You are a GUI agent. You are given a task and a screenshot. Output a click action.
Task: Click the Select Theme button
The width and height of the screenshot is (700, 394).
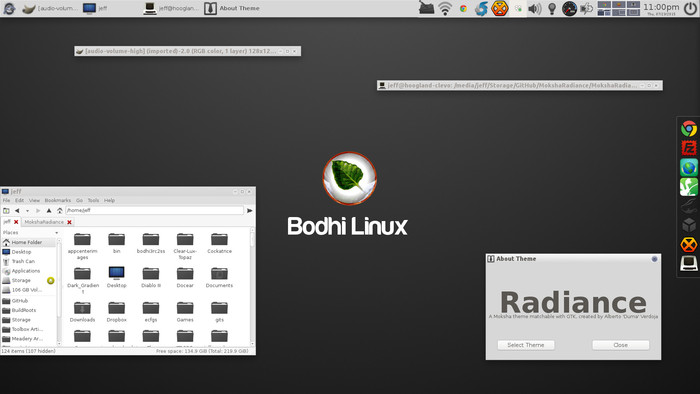(526, 345)
